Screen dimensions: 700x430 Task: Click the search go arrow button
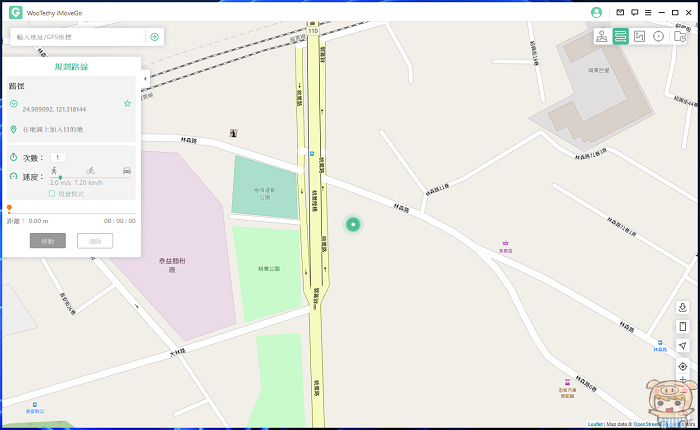pos(154,37)
